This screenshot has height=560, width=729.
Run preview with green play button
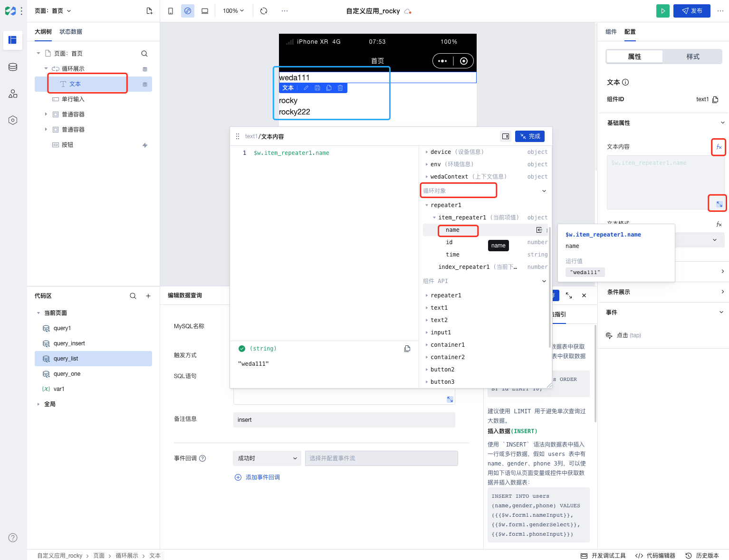pos(662,11)
